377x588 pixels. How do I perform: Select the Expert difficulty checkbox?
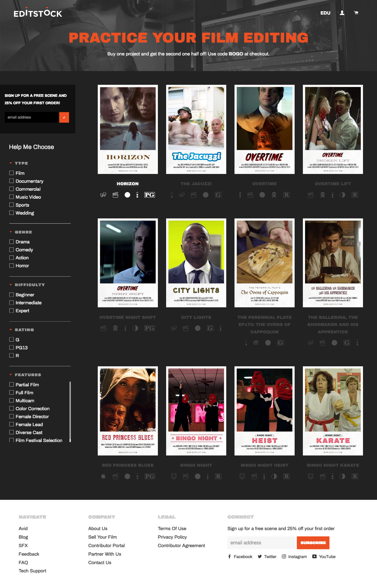(12, 310)
